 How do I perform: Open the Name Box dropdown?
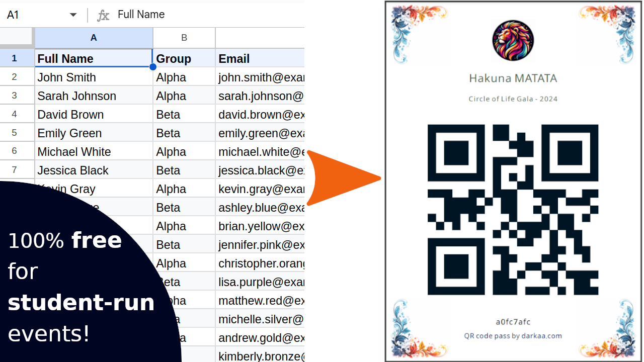[73, 15]
